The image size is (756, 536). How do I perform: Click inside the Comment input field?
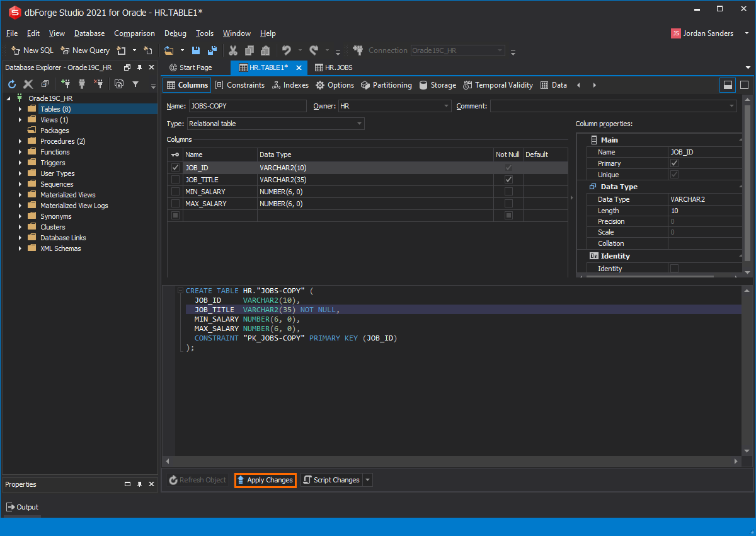(614, 105)
